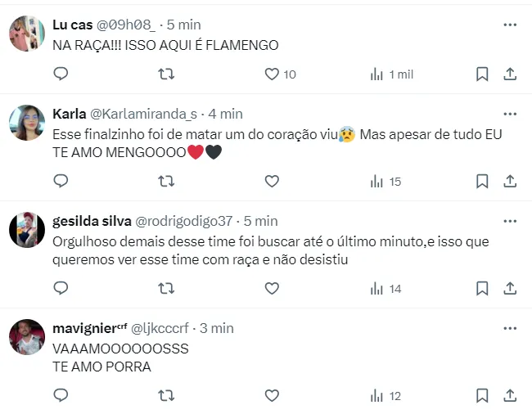Like Karla's tweet about Mengo
The width and height of the screenshot is (532, 414).
273,181
